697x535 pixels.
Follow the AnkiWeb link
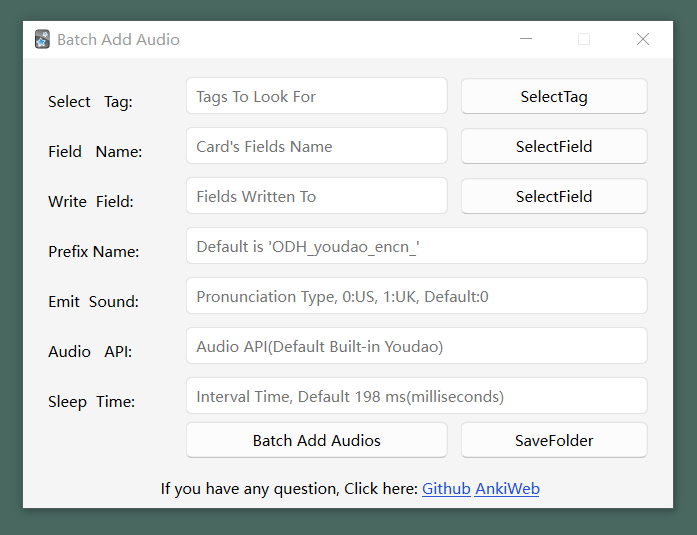coord(507,489)
